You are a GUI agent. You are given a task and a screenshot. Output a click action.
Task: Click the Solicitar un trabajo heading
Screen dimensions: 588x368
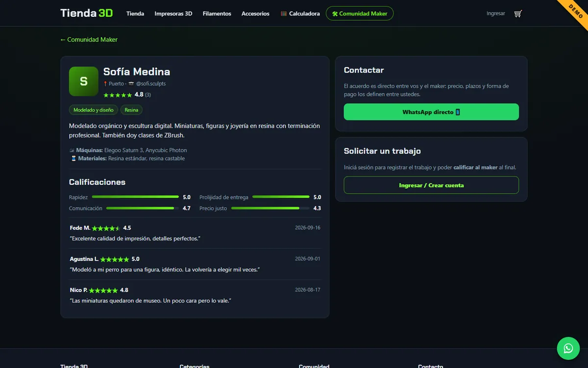point(382,151)
